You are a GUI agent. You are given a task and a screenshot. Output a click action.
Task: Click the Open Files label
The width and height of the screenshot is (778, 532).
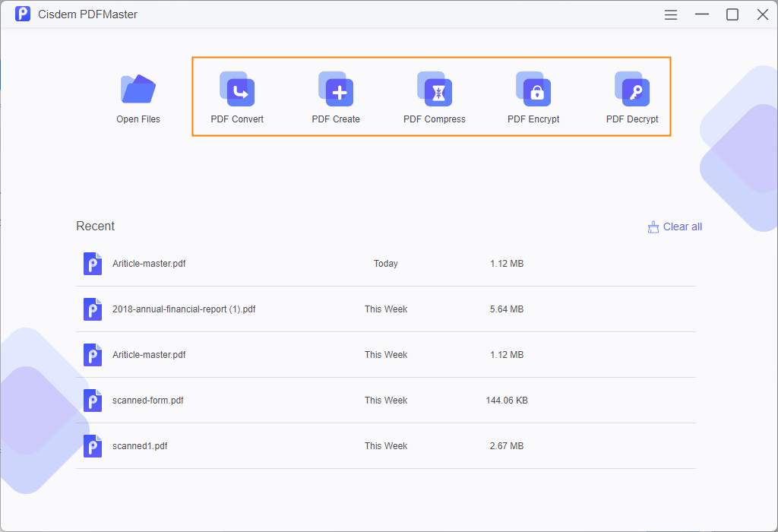[x=138, y=119]
